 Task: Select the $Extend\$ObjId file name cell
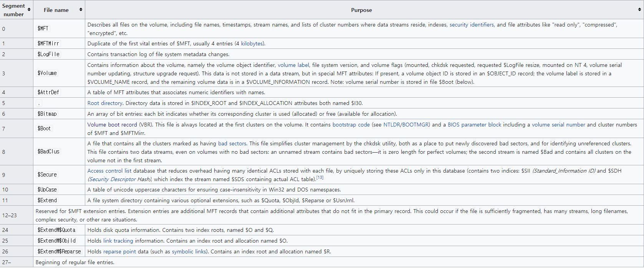pos(59,241)
